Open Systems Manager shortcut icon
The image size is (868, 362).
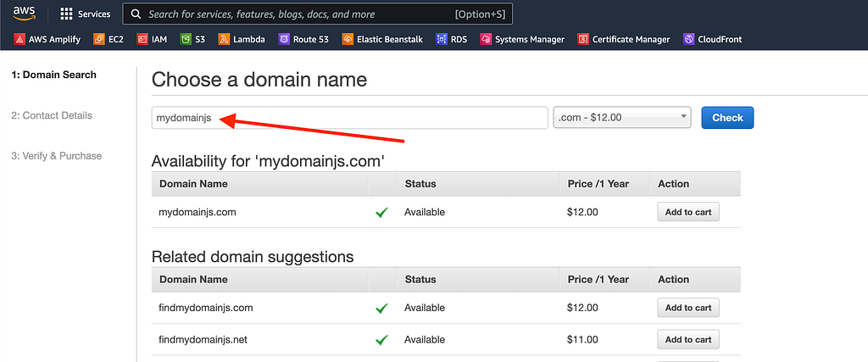pyautogui.click(x=486, y=39)
